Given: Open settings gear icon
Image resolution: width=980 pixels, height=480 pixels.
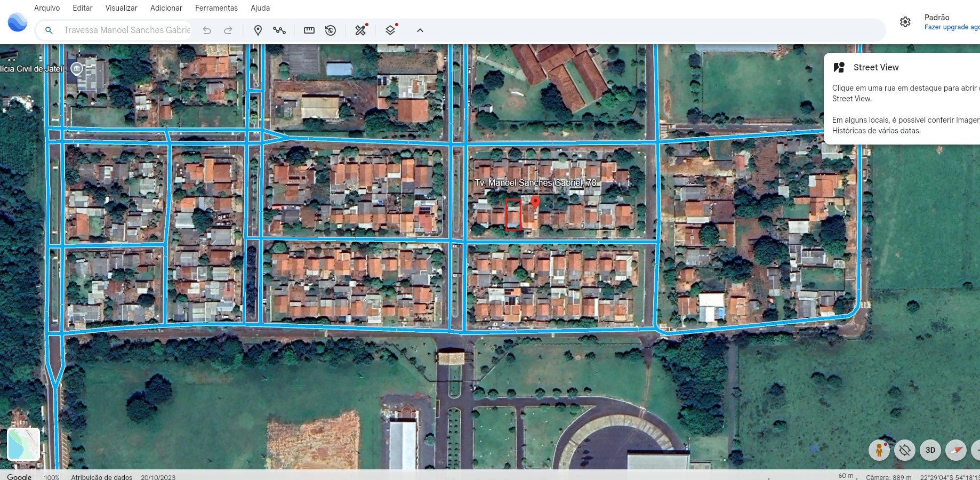Looking at the screenshot, I should pyautogui.click(x=905, y=22).
